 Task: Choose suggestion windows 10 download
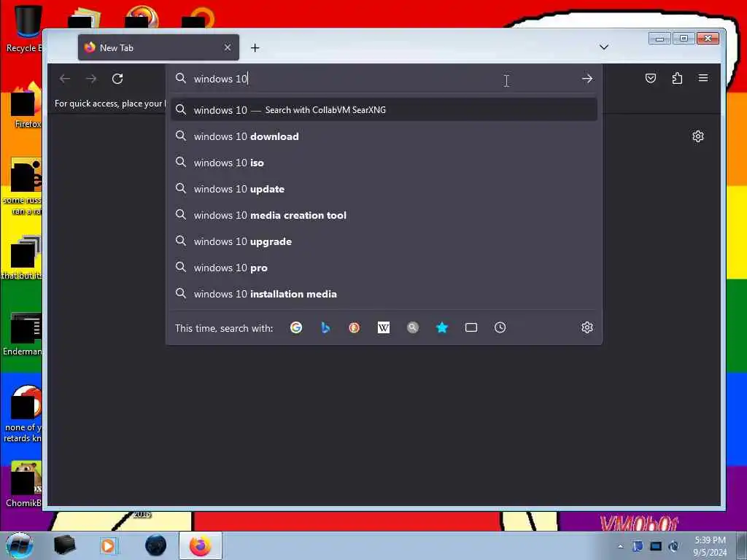coord(384,136)
